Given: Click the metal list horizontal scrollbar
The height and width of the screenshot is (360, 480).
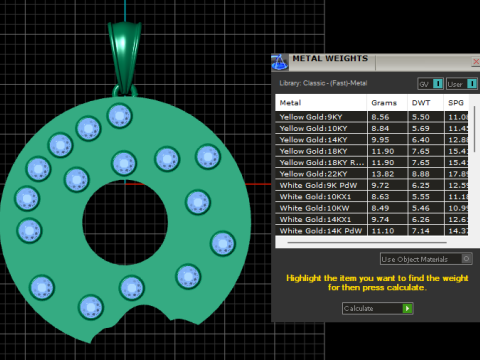Looking at the screenshot, I should pos(367,243).
